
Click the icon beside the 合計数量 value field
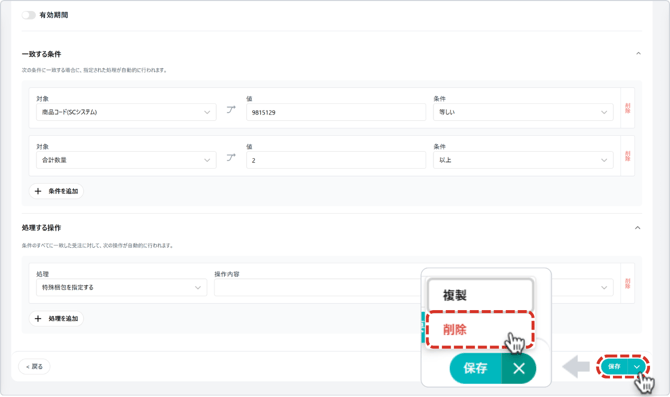click(231, 158)
